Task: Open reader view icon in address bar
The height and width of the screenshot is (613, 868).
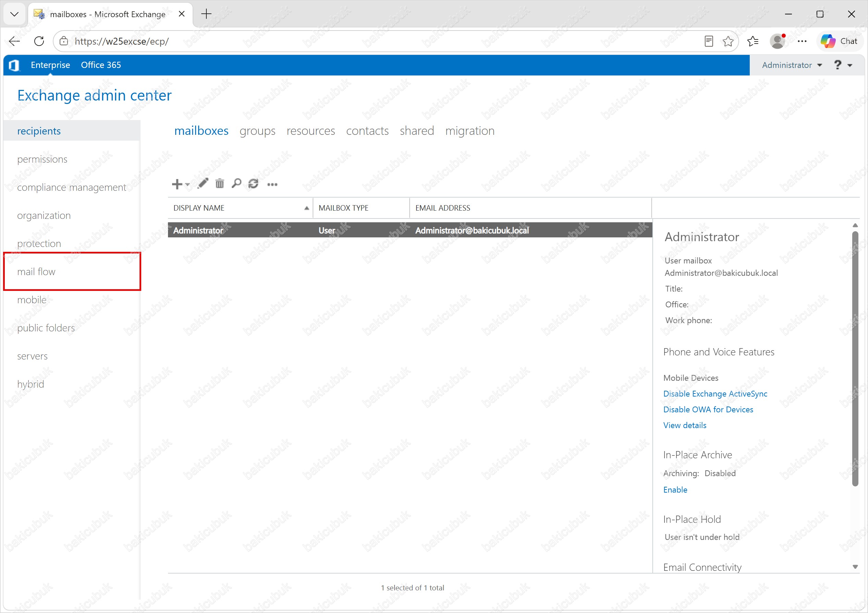Action: tap(709, 41)
